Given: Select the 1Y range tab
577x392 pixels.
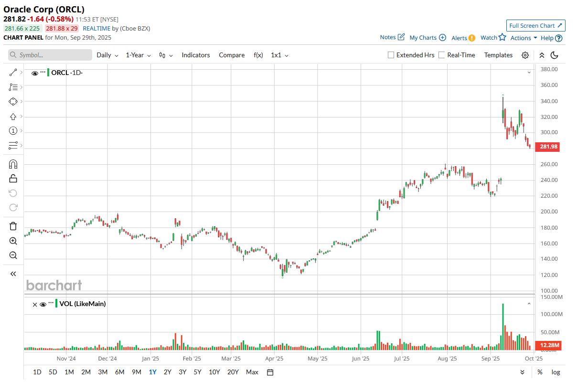Looking at the screenshot, I should pos(152,372).
